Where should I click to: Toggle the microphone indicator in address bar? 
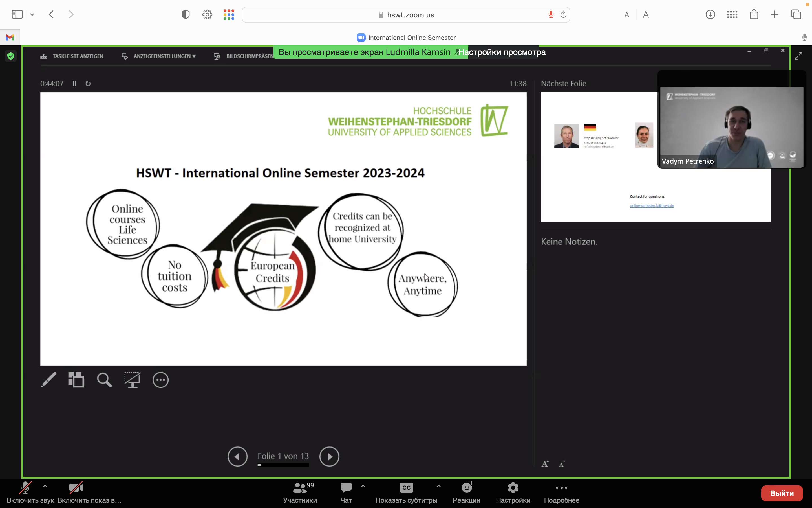coord(551,14)
